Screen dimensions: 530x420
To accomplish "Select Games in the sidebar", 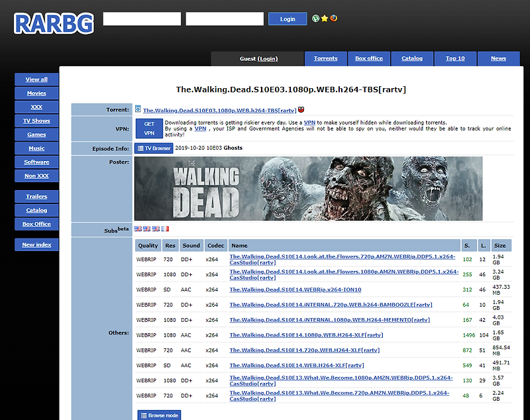I will tap(36, 134).
